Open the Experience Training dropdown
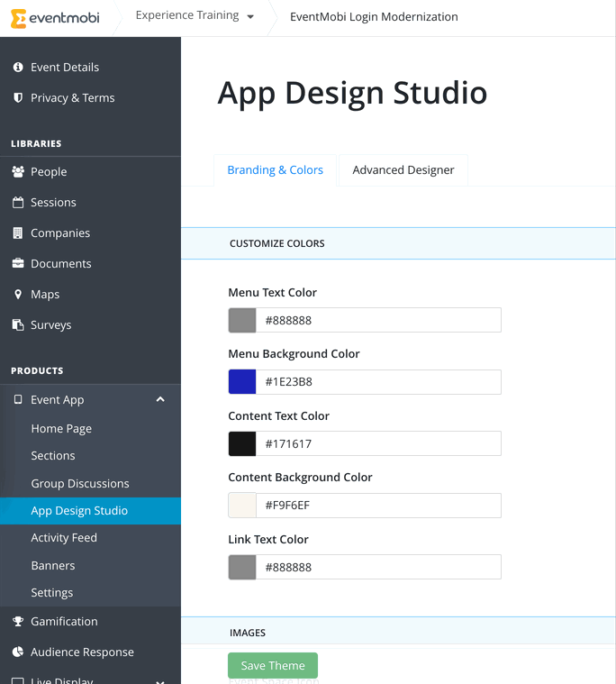The width and height of the screenshot is (616, 684). (195, 15)
